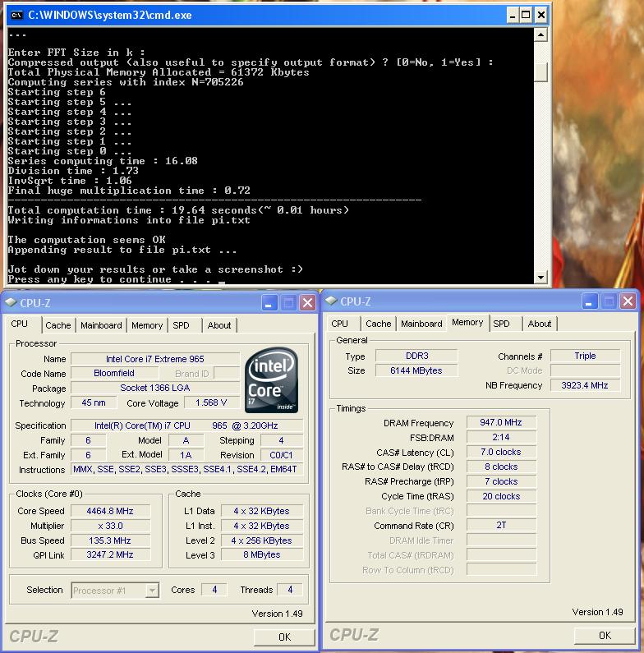Close the left CPU-Z window
This screenshot has width=644, height=653.
click(x=308, y=303)
